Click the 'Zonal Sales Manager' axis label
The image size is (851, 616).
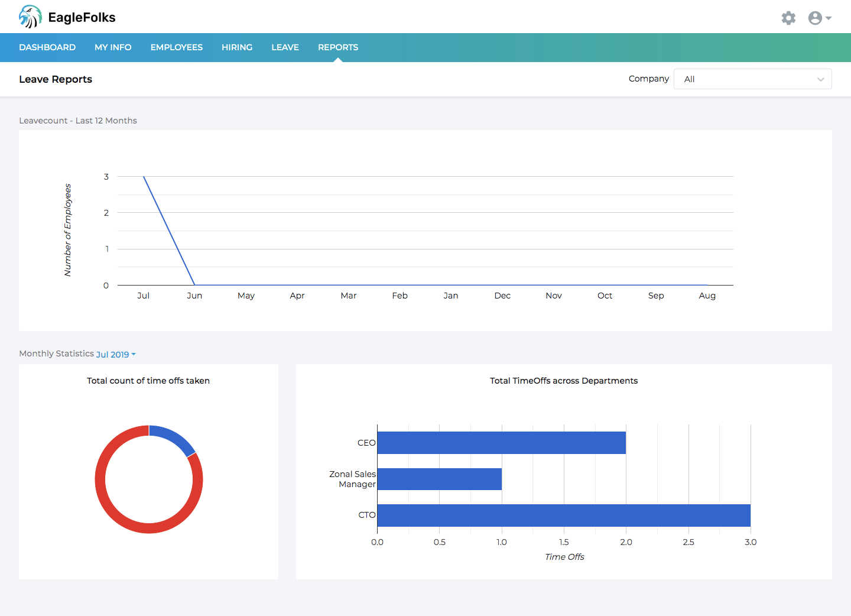(353, 479)
